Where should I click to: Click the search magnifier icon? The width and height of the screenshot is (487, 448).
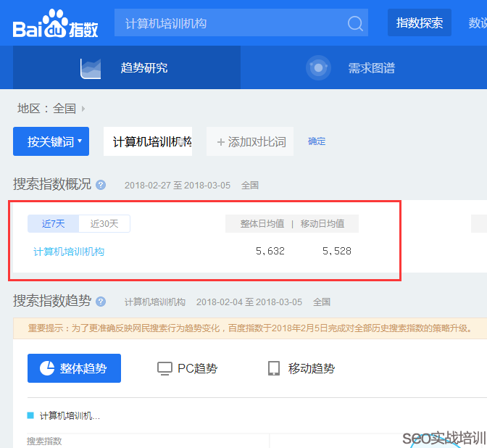point(355,24)
